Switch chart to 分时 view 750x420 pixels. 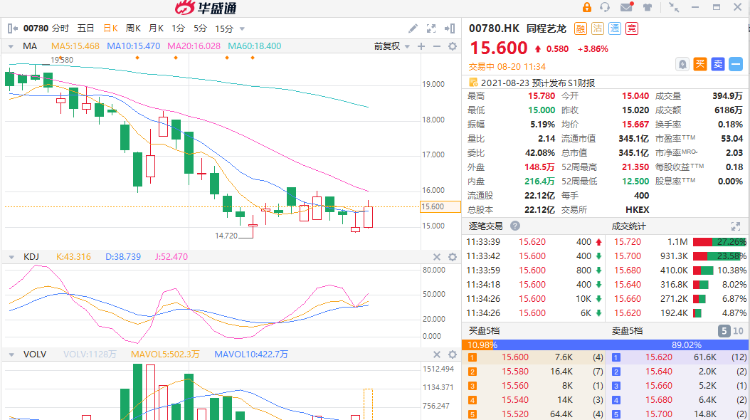tap(60, 29)
